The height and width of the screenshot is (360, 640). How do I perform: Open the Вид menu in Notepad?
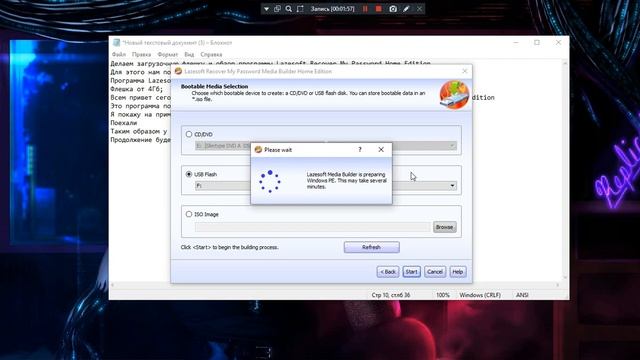coord(189,54)
